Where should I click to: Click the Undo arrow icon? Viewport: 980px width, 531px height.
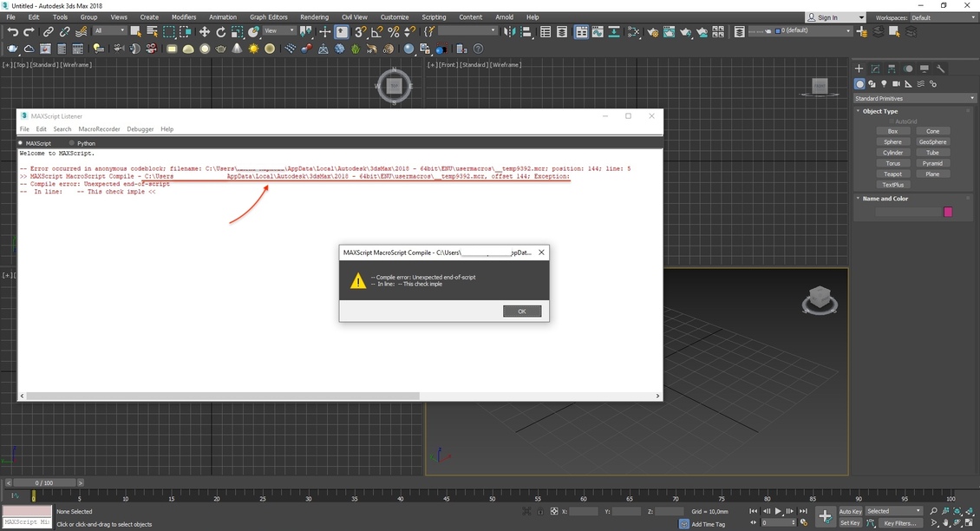[12, 32]
